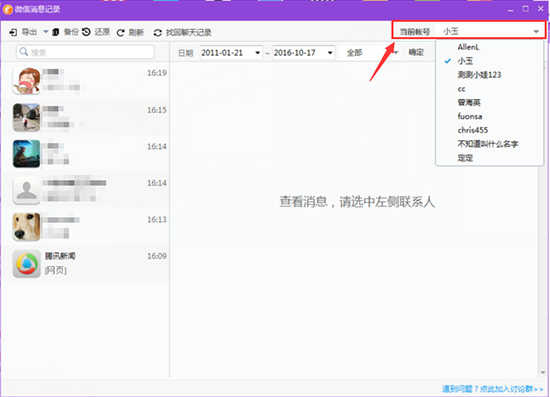Open the start date 2011-01-21 dropdown
Screen dimensions: 550x397
[257, 53]
